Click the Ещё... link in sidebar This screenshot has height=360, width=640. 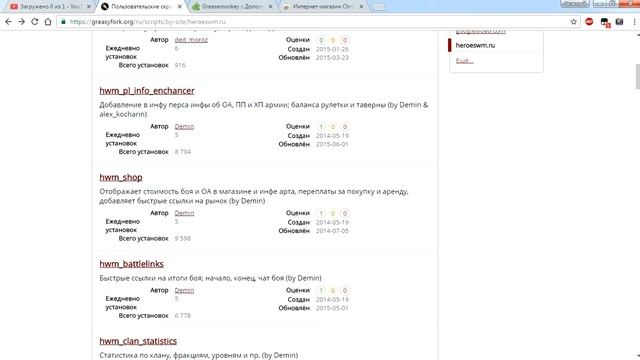coord(464,60)
